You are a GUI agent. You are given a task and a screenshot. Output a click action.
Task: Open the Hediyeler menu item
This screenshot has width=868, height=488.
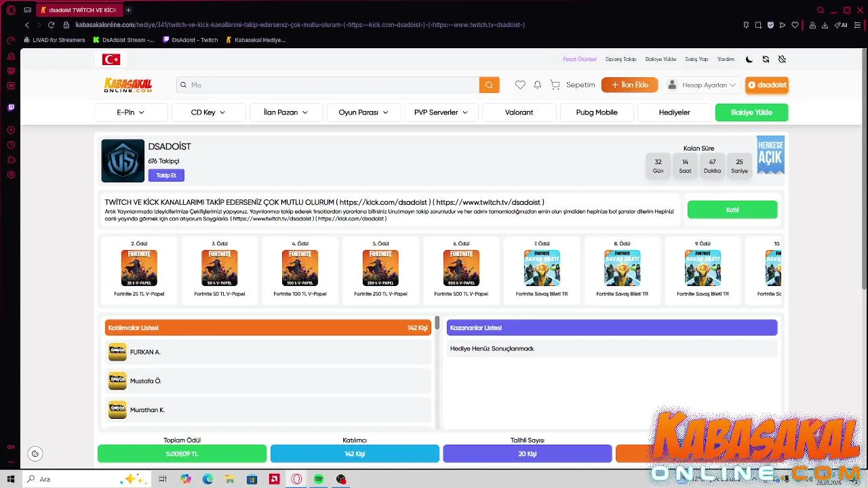[675, 113]
